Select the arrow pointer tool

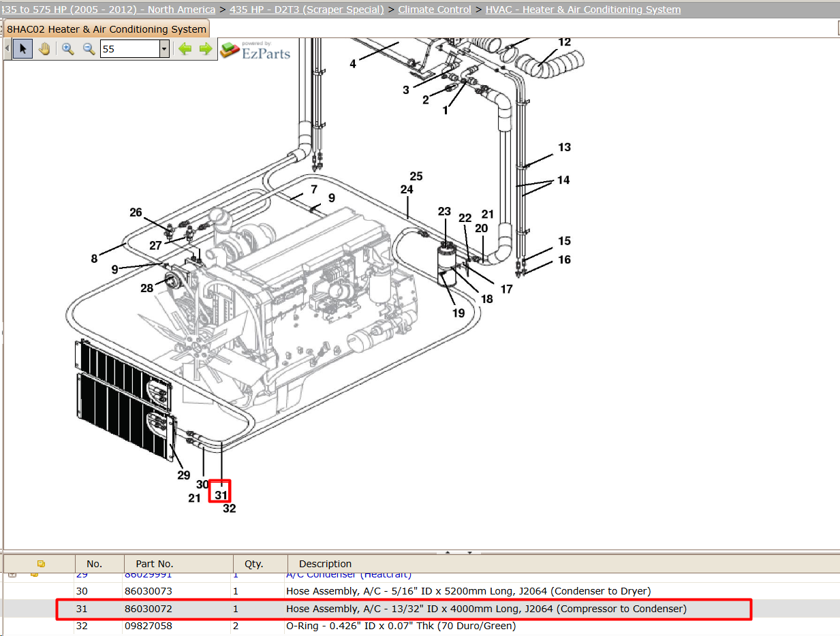(x=23, y=49)
